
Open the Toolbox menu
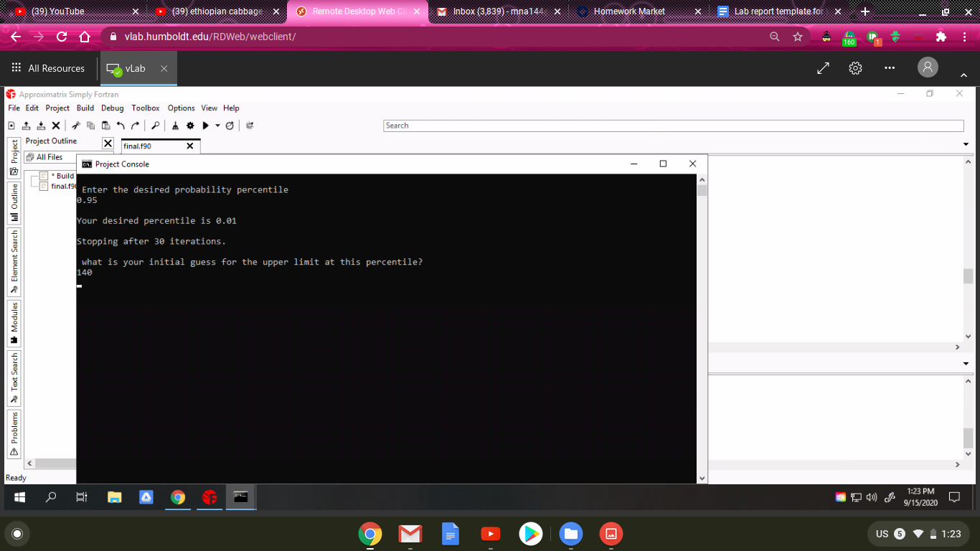pos(146,108)
